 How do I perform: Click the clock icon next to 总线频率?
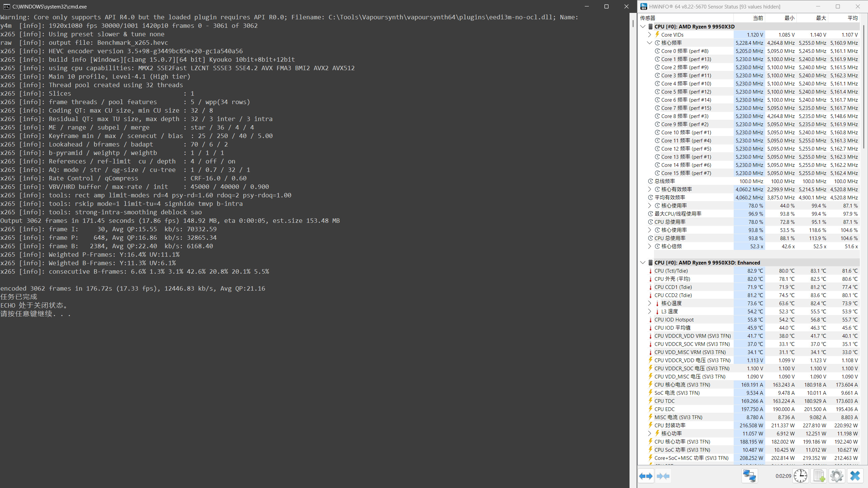coord(650,181)
